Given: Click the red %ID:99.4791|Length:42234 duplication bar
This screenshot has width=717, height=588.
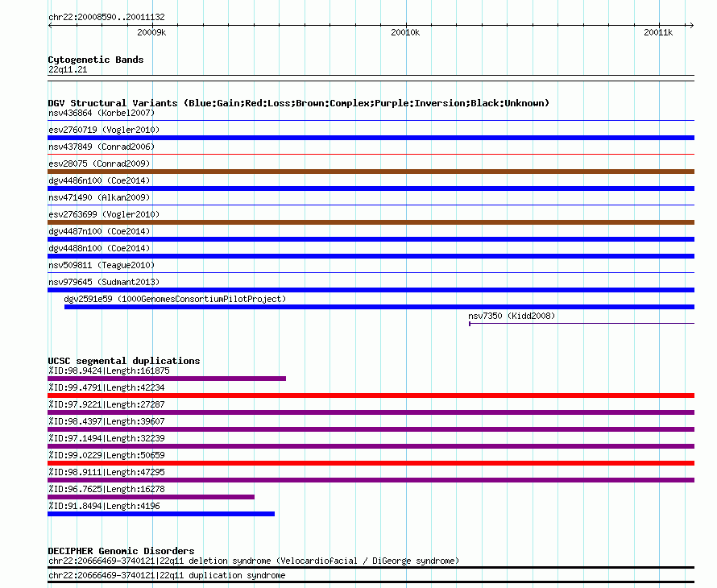Looking at the screenshot, I should pyautogui.click(x=371, y=395).
